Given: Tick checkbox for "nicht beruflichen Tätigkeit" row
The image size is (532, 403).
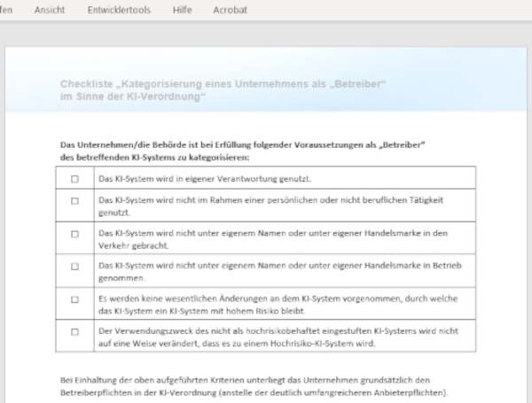Looking at the screenshot, I should coord(74,201).
